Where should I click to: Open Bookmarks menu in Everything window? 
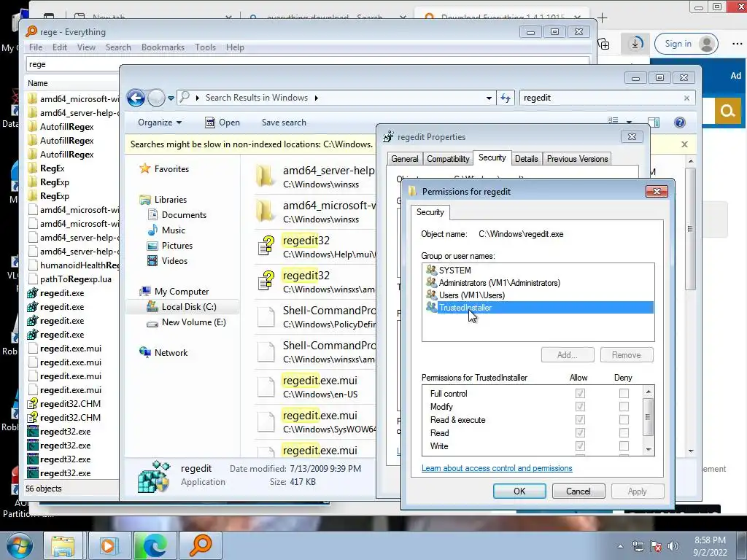pos(163,47)
